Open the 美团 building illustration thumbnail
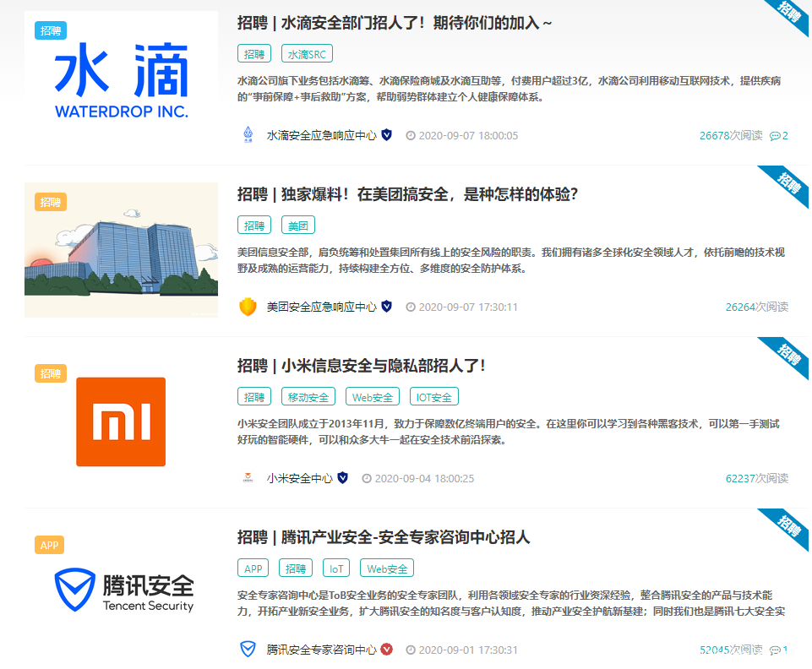 (122, 250)
